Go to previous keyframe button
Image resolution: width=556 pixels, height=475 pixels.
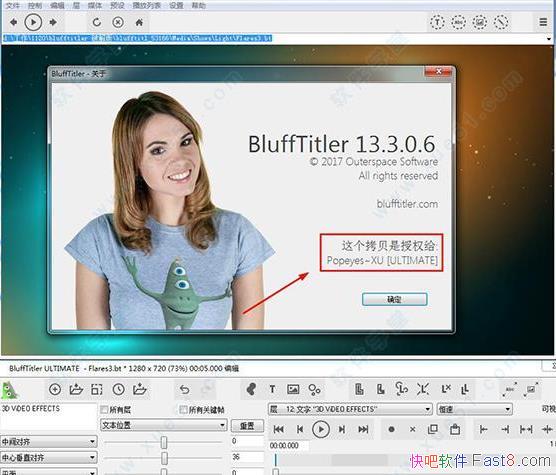[x=300, y=429]
